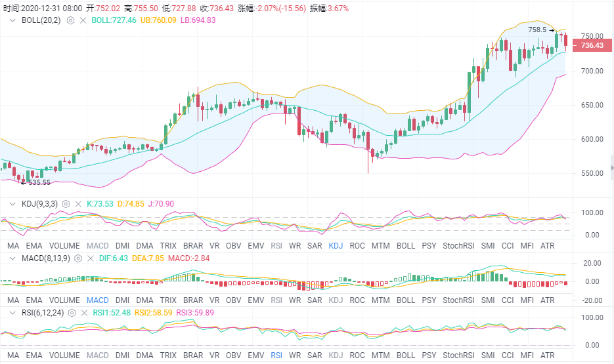Viewport: 614px width, 364px height.
Task: Select VOLUME in KDJ panel indicator row
Action: point(64,245)
